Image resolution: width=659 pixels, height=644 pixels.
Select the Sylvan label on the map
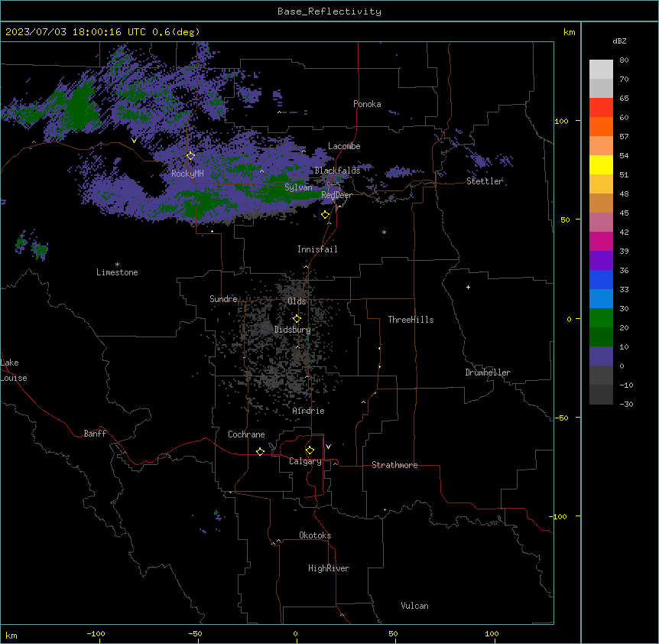point(298,187)
